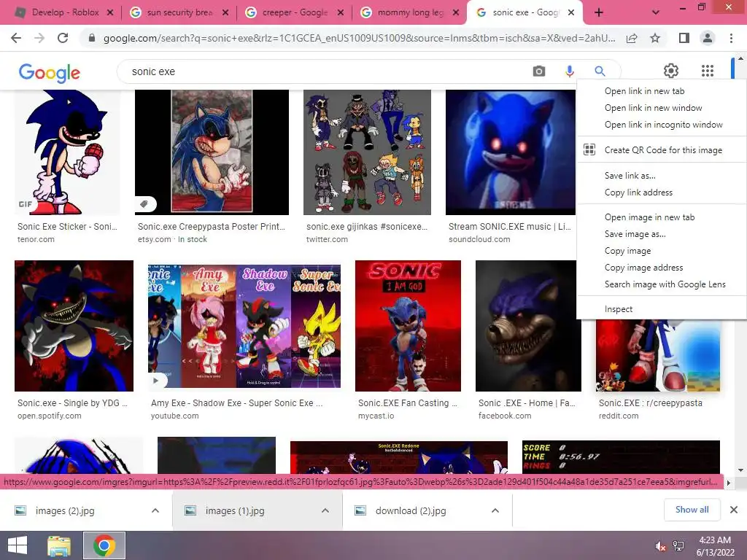Click Show all downloads button
Screen dimensions: 747x560
coord(692,510)
